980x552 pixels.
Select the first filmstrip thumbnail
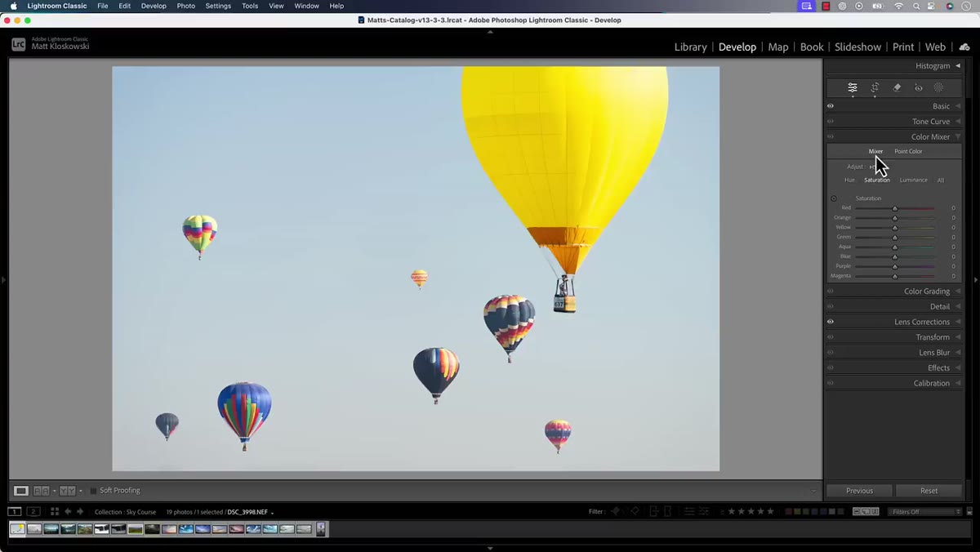pos(17,529)
